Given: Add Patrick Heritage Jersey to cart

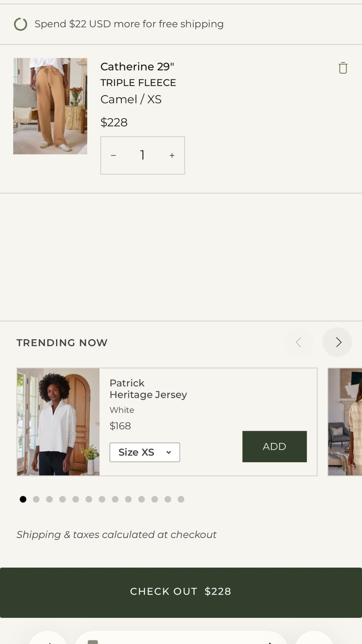Looking at the screenshot, I should [274, 447].
